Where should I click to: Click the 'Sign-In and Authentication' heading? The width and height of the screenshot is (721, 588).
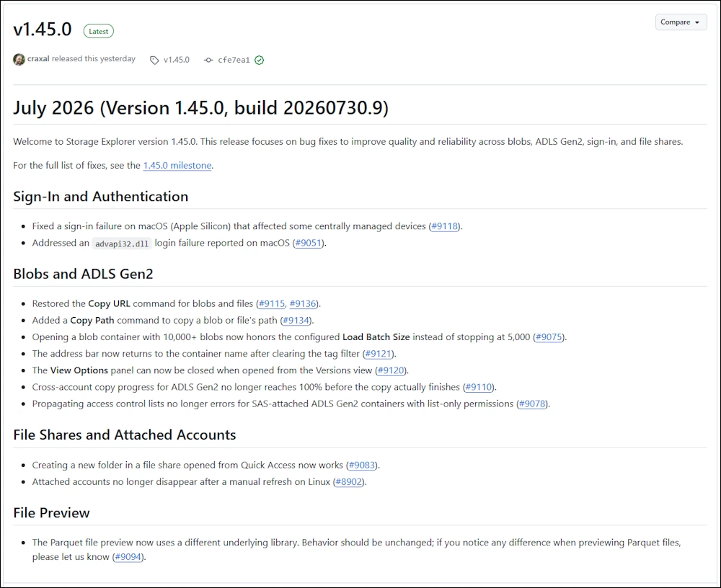point(101,196)
